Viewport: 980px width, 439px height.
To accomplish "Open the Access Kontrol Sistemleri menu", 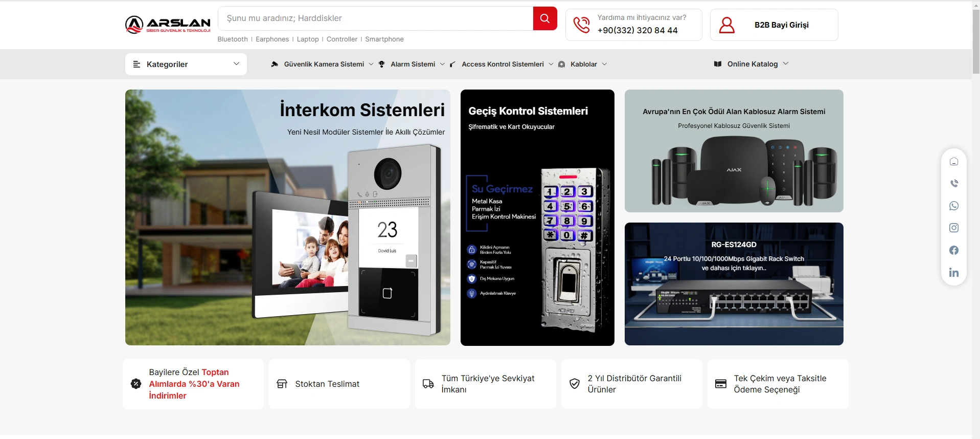I will pos(502,64).
